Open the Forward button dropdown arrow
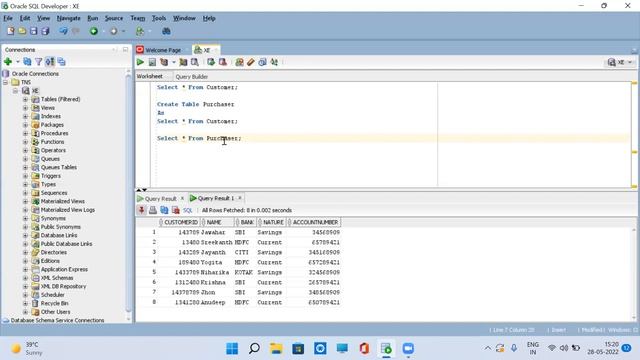Image resolution: width=640 pixels, height=360 pixels. (124, 31)
